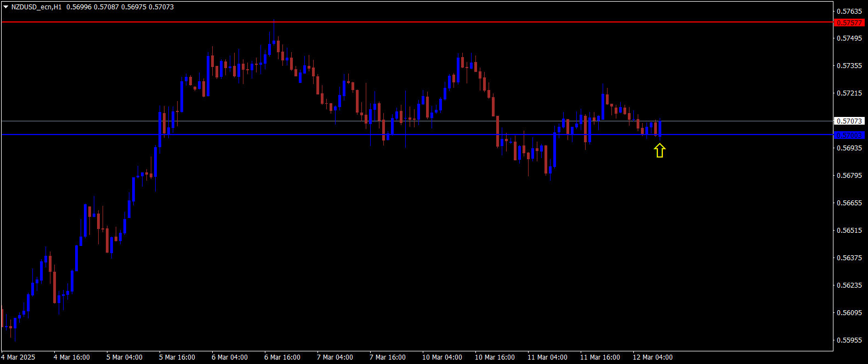
Task: Click the 0.56095 price scale value
Action: coord(849,313)
